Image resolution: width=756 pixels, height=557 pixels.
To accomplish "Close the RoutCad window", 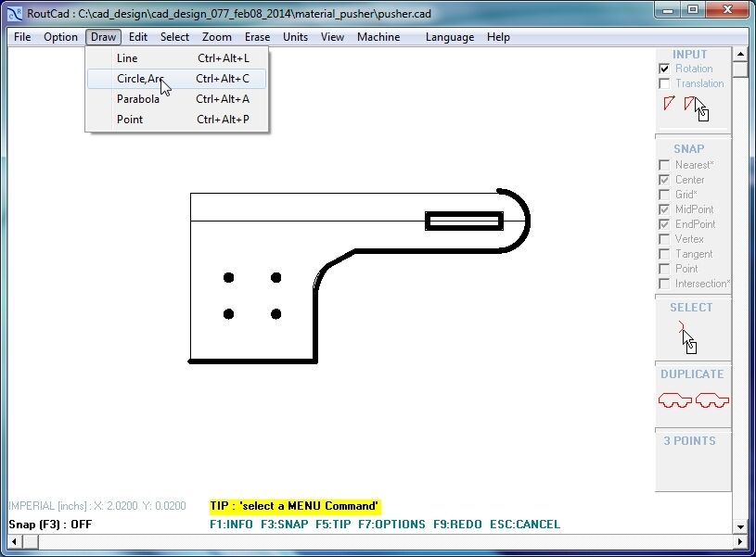I will (x=727, y=10).
